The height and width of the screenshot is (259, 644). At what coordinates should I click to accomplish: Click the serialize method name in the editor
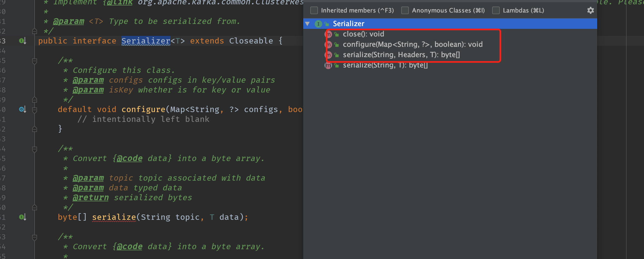[x=114, y=217]
